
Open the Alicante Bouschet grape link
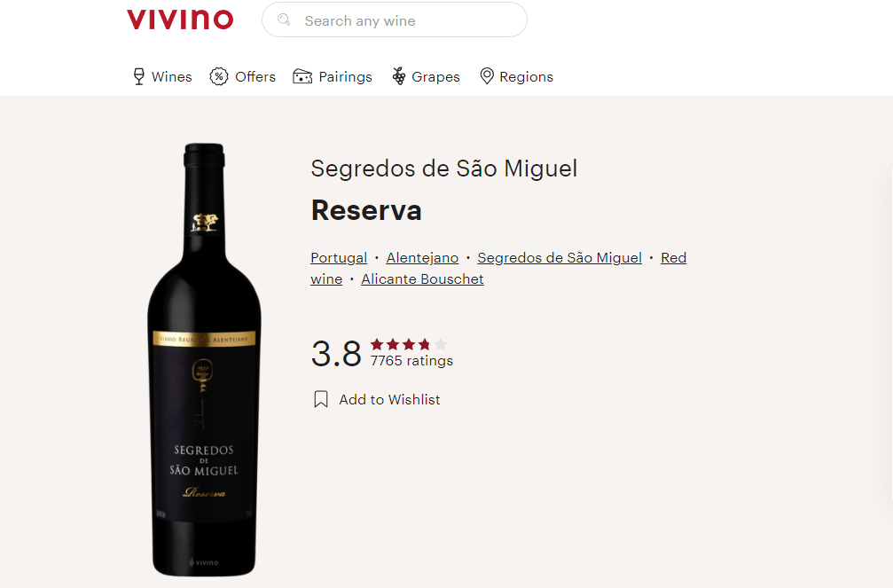point(422,279)
